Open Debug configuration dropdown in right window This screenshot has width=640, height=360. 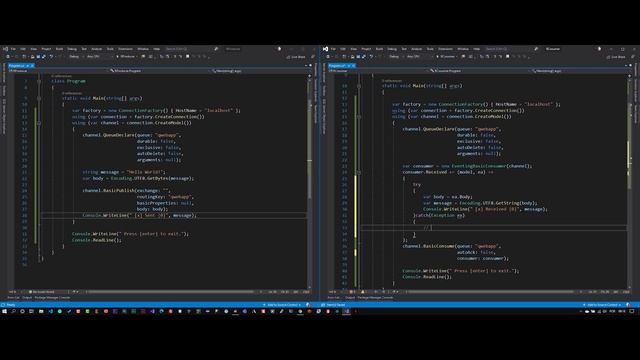click(396, 57)
